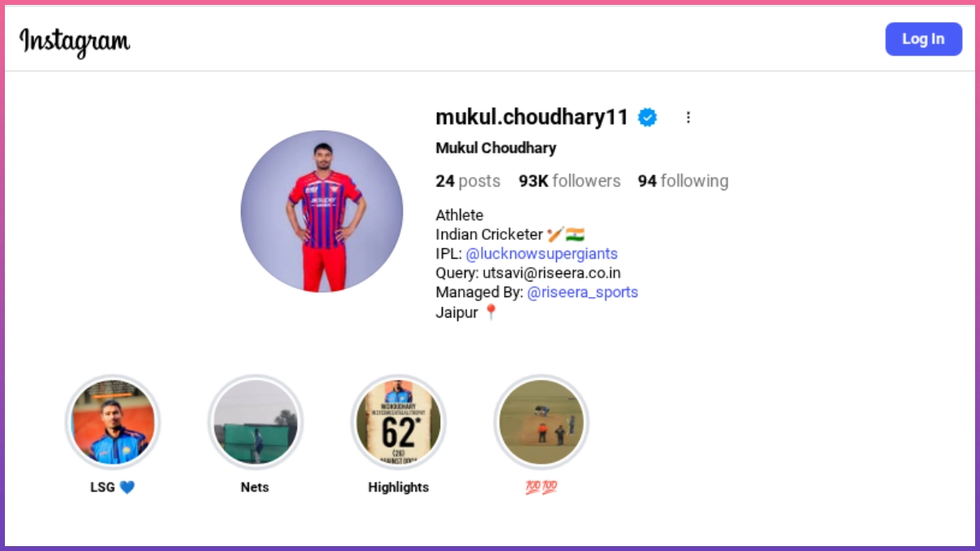Open the @riseera_sports link
Viewport: 980px width, 551px height.
(x=582, y=292)
